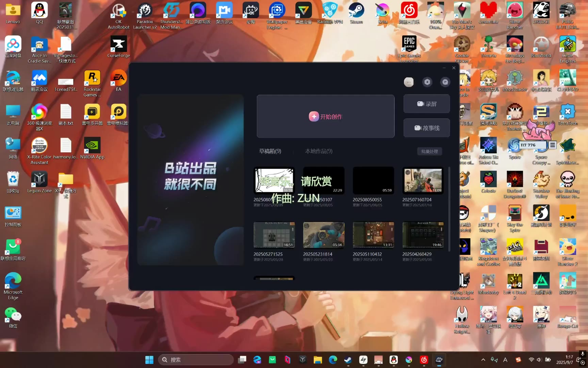Screen dimensions: 588x368
Task: Select the Epic Games Launcher desktop icon
Action: 409,49
